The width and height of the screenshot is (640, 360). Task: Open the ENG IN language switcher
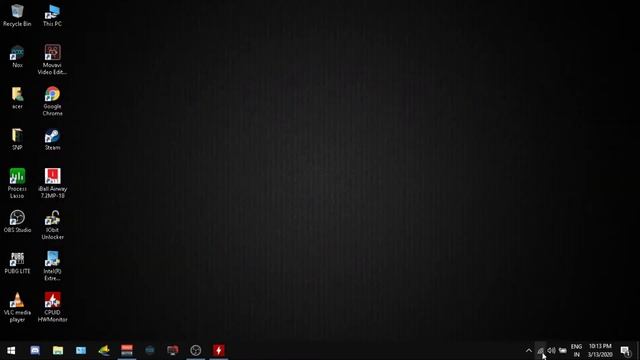coord(576,350)
